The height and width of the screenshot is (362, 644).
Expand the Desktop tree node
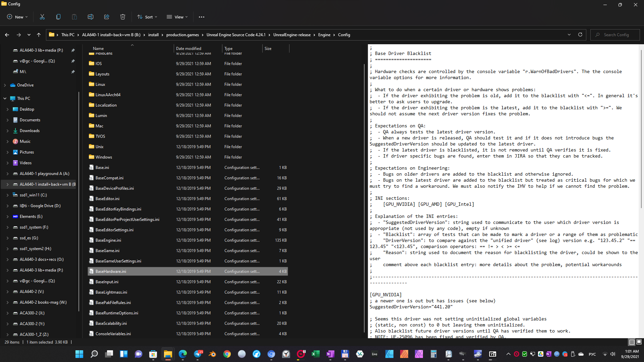pos(7,109)
